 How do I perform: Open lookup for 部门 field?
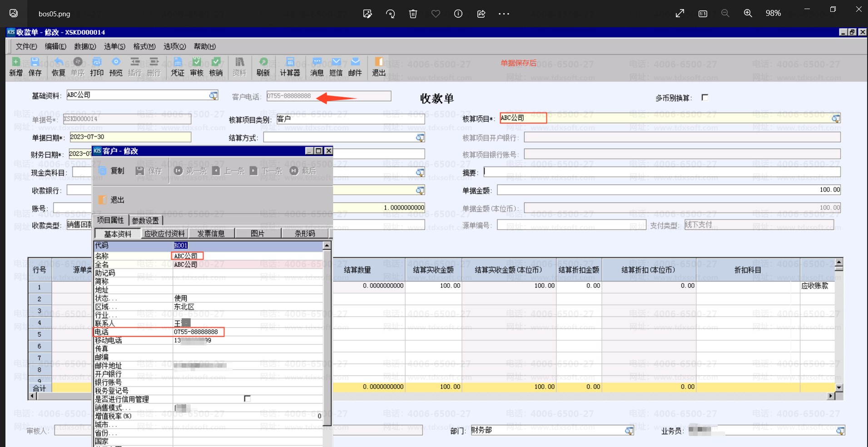tap(629, 431)
